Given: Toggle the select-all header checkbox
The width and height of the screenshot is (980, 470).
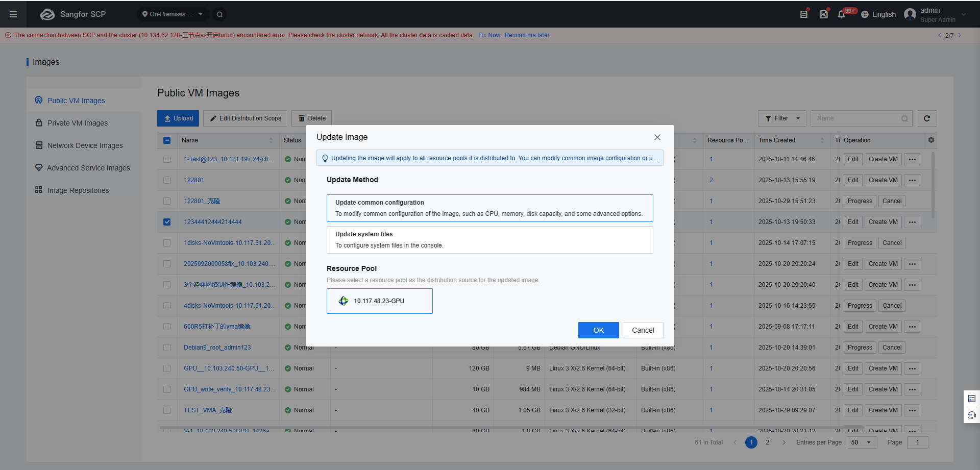Looking at the screenshot, I should (x=167, y=140).
